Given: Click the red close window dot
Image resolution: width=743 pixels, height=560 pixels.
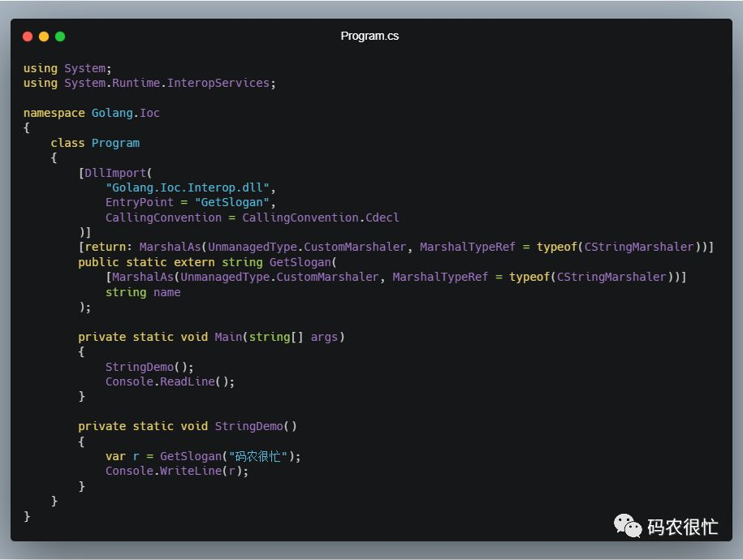Looking at the screenshot, I should 28,37.
